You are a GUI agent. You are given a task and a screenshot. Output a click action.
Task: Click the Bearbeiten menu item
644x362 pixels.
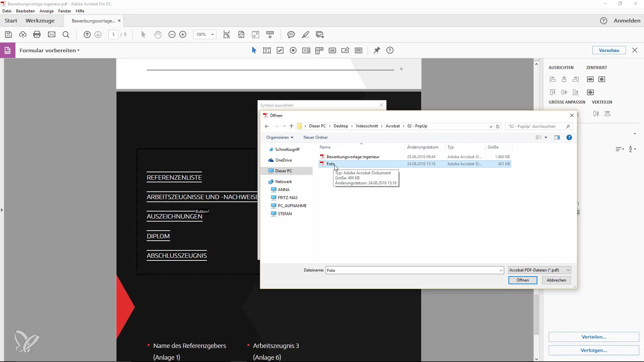25,11
